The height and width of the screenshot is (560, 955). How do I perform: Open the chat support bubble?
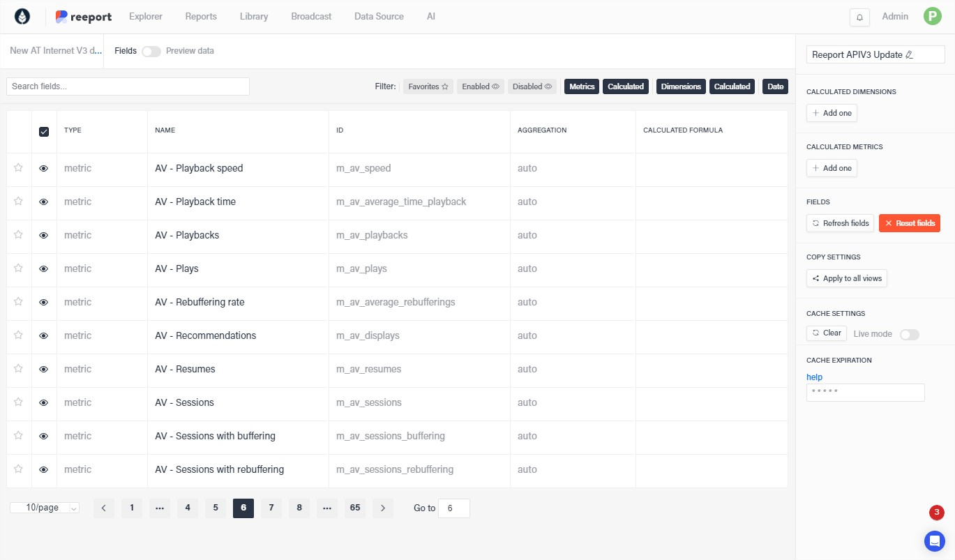point(934,540)
